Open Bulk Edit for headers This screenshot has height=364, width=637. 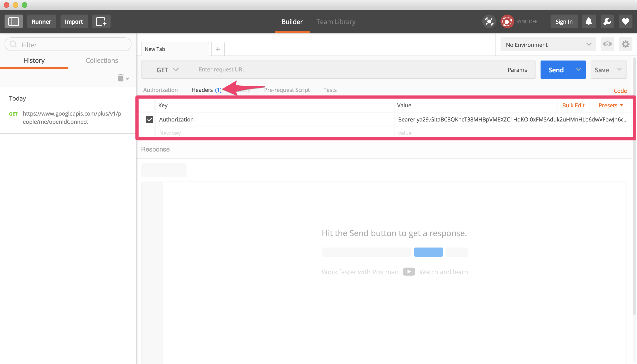pyautogui.click(x=573, y=105)
